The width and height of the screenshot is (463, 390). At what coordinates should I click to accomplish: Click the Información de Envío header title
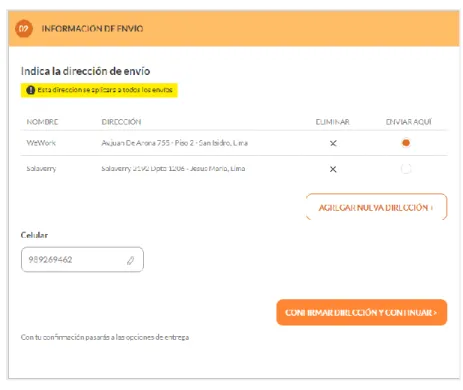92,29
